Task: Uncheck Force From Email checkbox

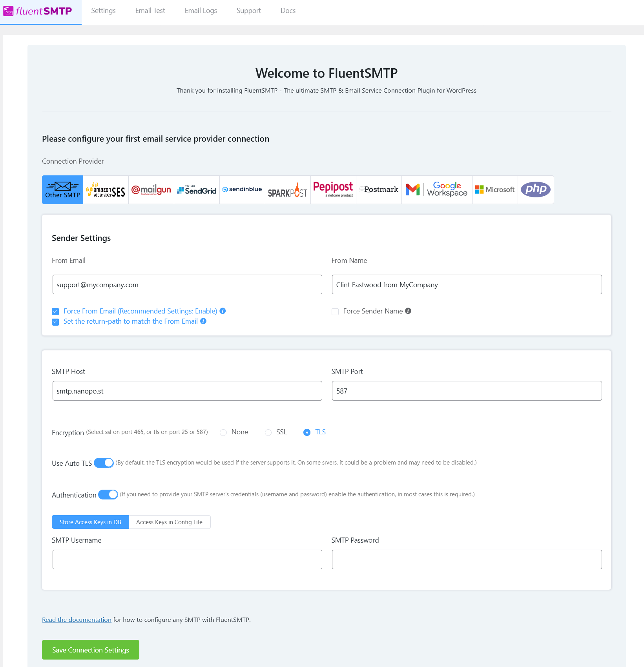Action: (55, 312)
